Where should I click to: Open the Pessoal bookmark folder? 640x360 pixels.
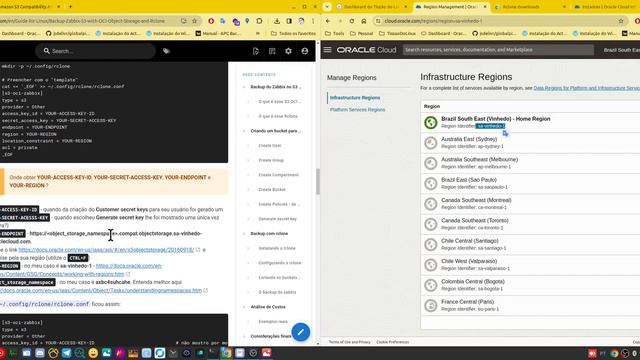coord(361,33)
